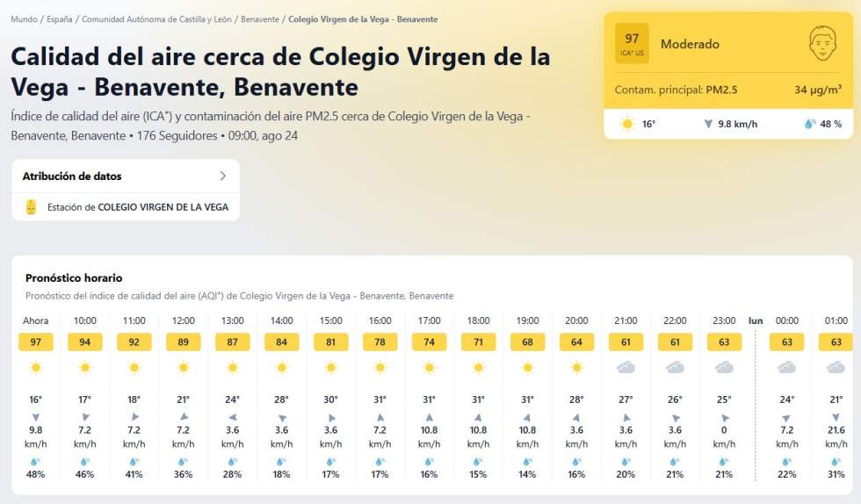Click the wind arrow under the 16:00 column
The image size is (861, 504).
(x=380, y=417)
